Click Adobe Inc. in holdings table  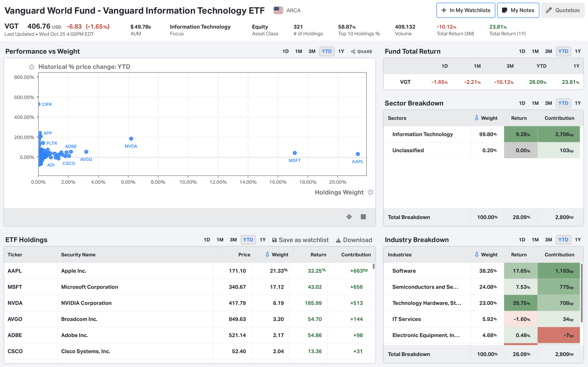pos(74,335)
